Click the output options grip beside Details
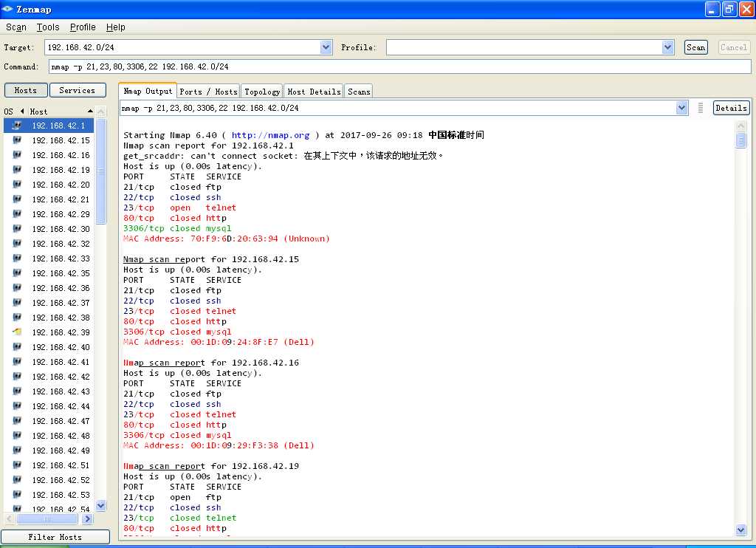756x548 pixels. (701, 108)
